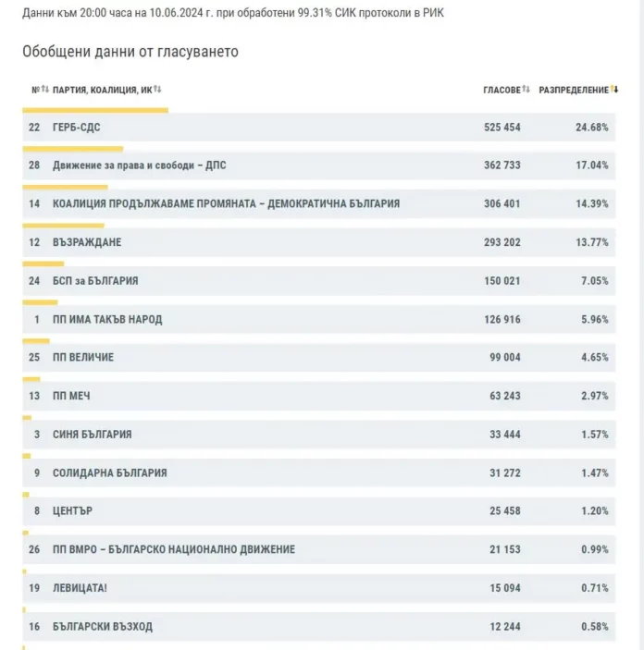Click СИНЯ БЪЛГАРИЯ party name
The width and height of the screenshot is (644, 650).
[x=92, y=435]
